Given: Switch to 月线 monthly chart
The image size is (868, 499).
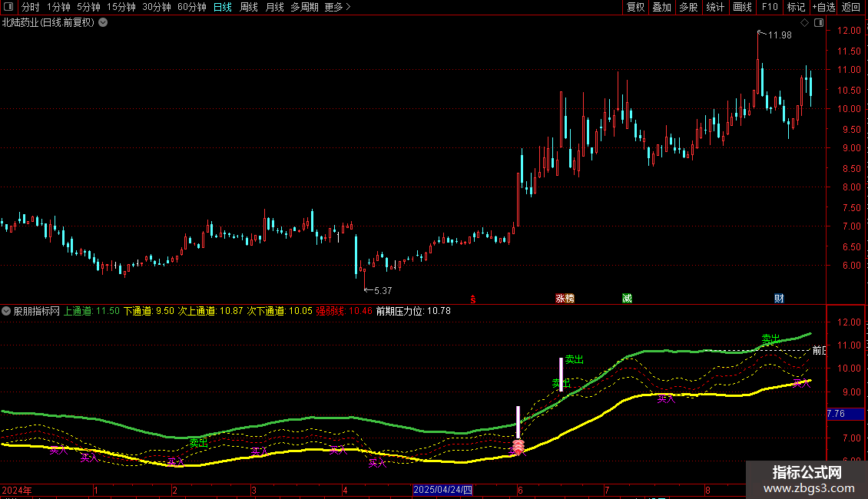Looking at the screenshot, I should (x=274, y=7).
